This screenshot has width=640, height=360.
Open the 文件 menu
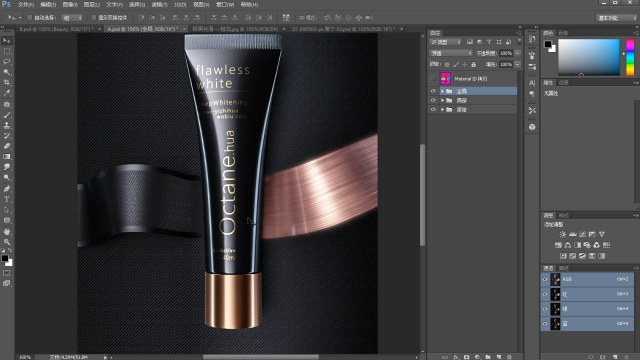(25, 5)
